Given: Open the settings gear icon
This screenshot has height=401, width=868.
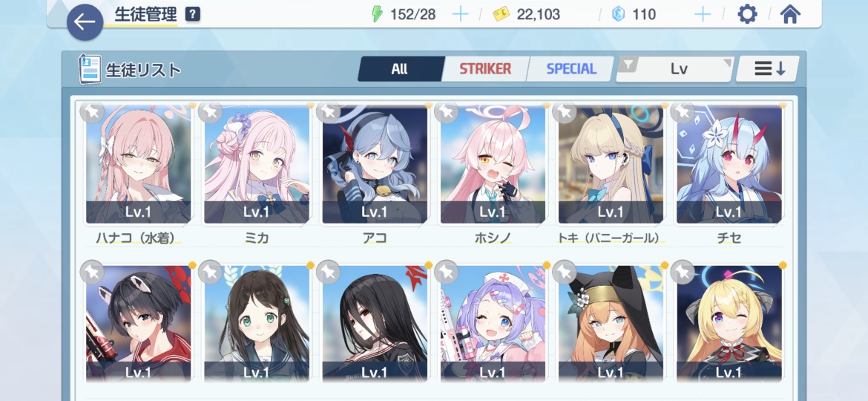Looking at the screenshot, I should tap(747, 14).
